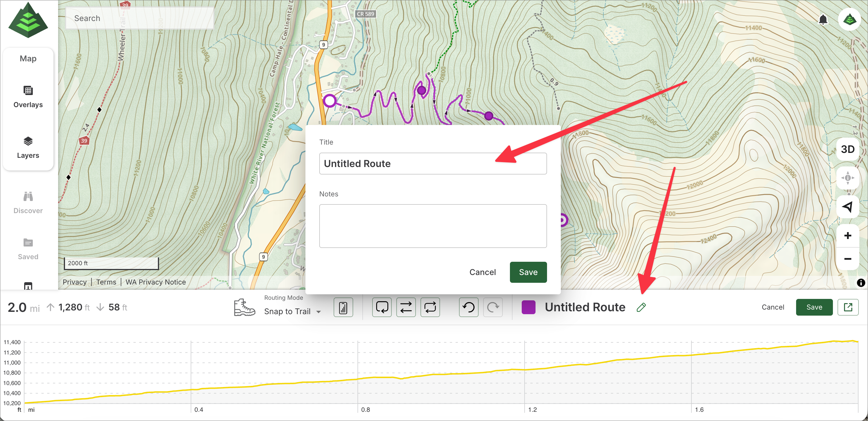
Task: Click the locate me arrow icon
Action: [848, 207]
